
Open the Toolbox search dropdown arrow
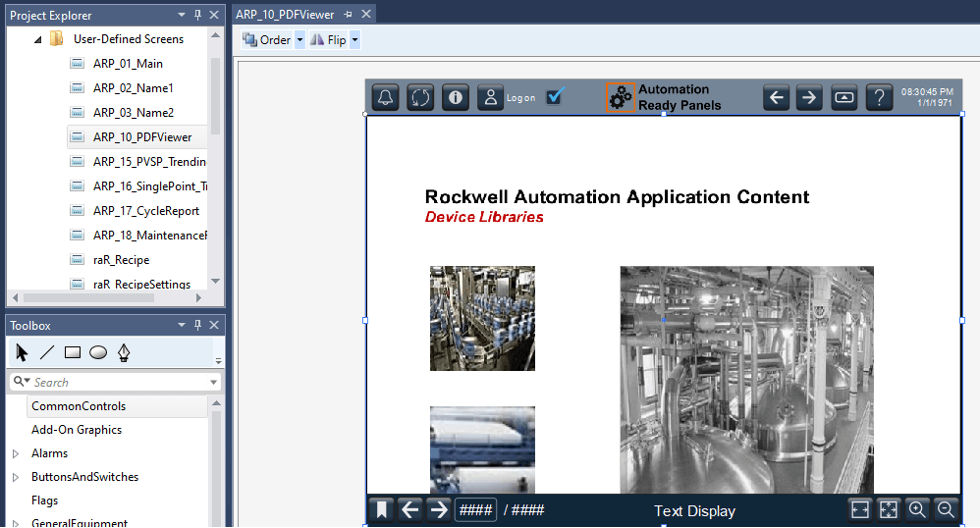pyautogui.click(x=213, y=382)
